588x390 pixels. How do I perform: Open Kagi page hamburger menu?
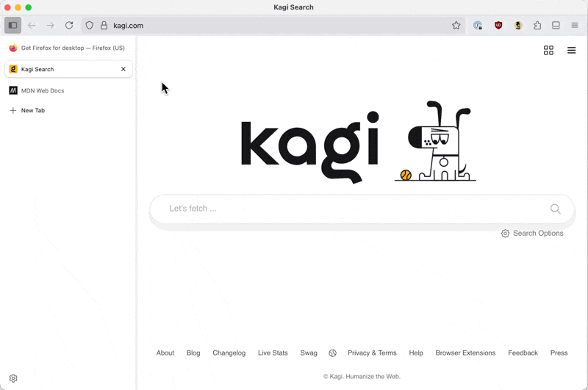[x=572, y=50]
